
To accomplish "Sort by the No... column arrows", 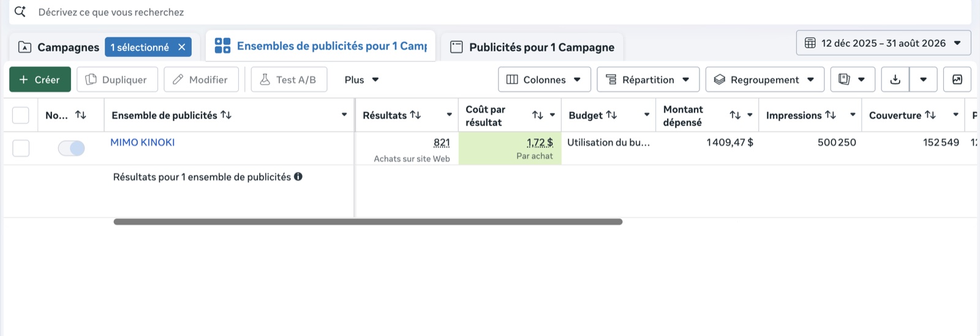I will (x=80, y=115).
